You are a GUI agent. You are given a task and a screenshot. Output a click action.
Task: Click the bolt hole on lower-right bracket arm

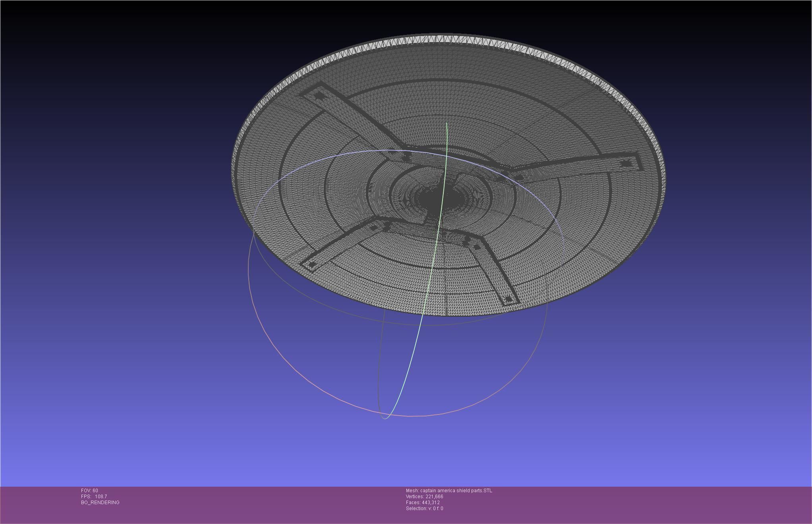coord(508,299)
